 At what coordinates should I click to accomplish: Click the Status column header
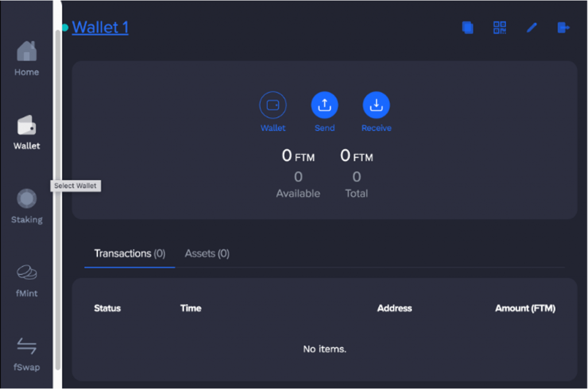[107, 308]
